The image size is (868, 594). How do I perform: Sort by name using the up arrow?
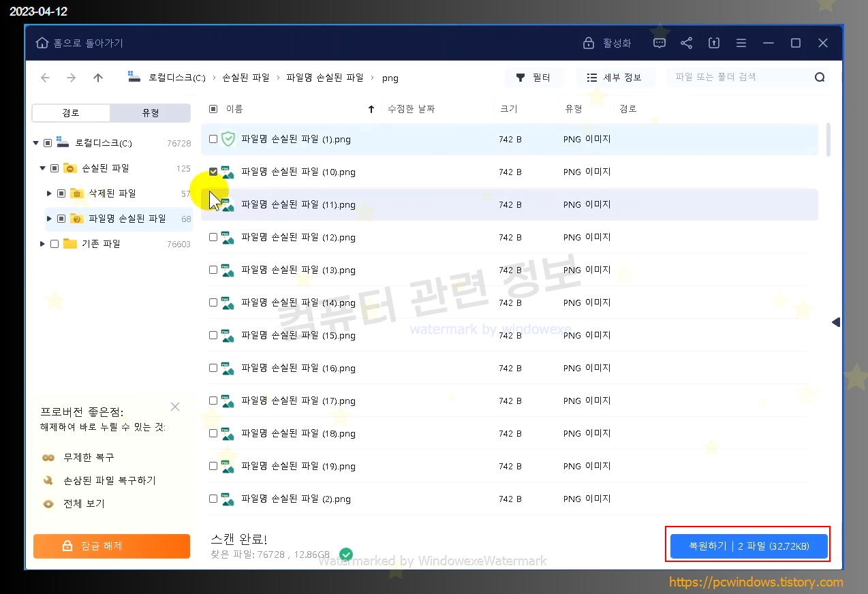(x=371, y=109)
